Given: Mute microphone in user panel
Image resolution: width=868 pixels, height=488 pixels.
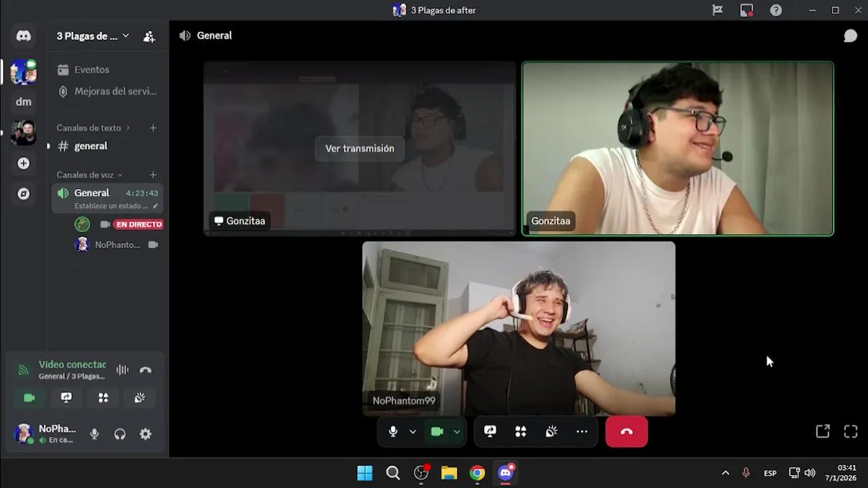Looking at the screenshot, I should tap(94, 434).
